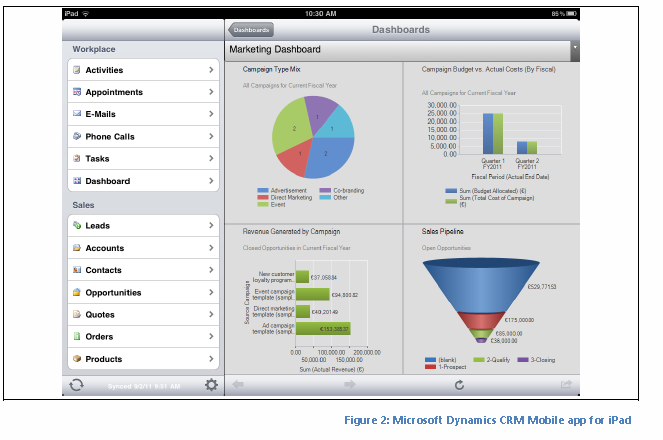Tap the Leads icon
The image size is (663, 440).
77,225
